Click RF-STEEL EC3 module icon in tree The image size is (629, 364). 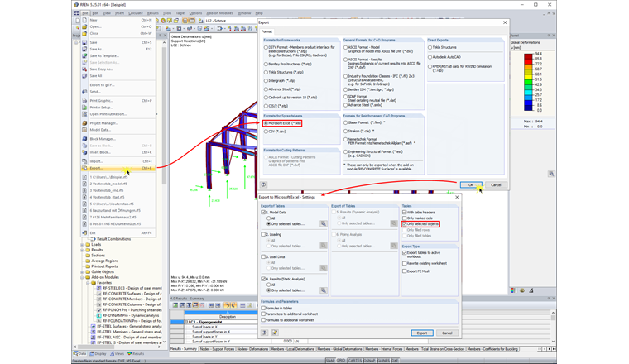click(x=99, y=288)
